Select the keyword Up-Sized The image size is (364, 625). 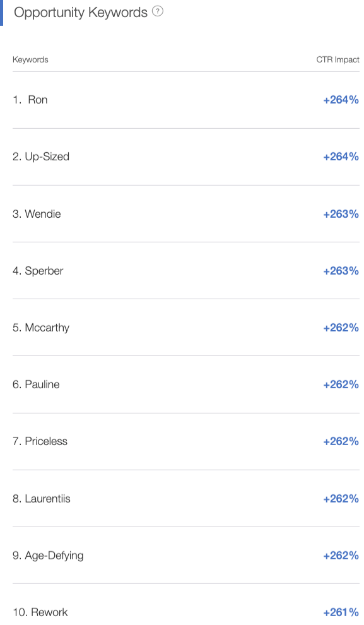[x=47, y=157]
